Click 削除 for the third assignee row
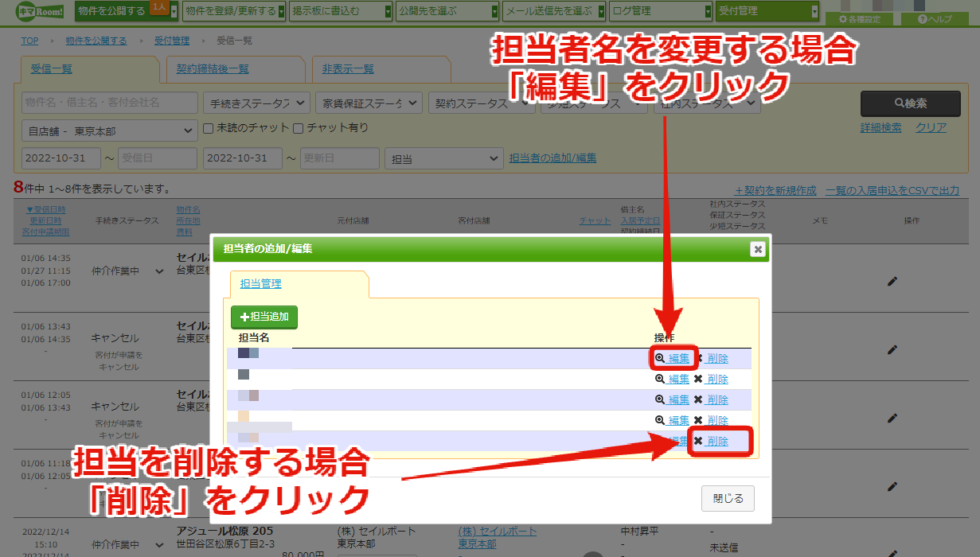 (717, 400)
